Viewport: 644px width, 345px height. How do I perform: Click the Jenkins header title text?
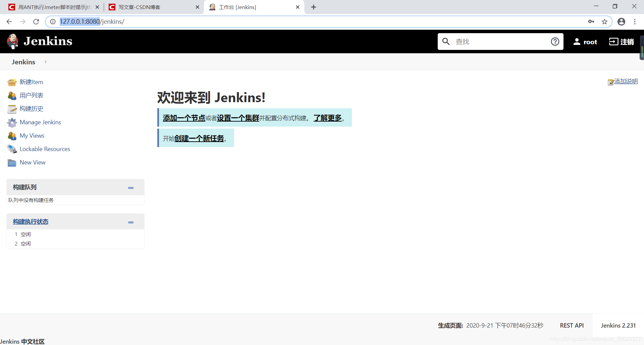tap(48, 41)
